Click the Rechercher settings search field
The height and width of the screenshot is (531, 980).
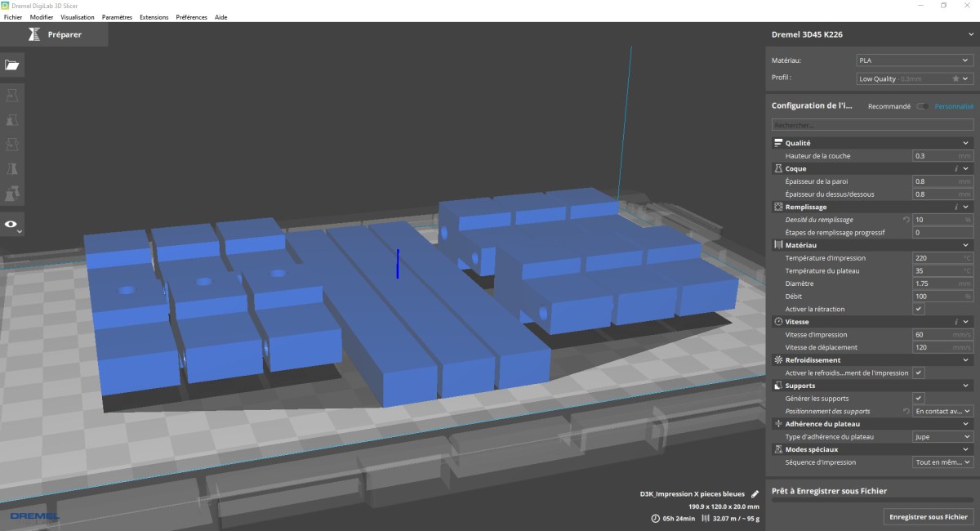[871, 125]
